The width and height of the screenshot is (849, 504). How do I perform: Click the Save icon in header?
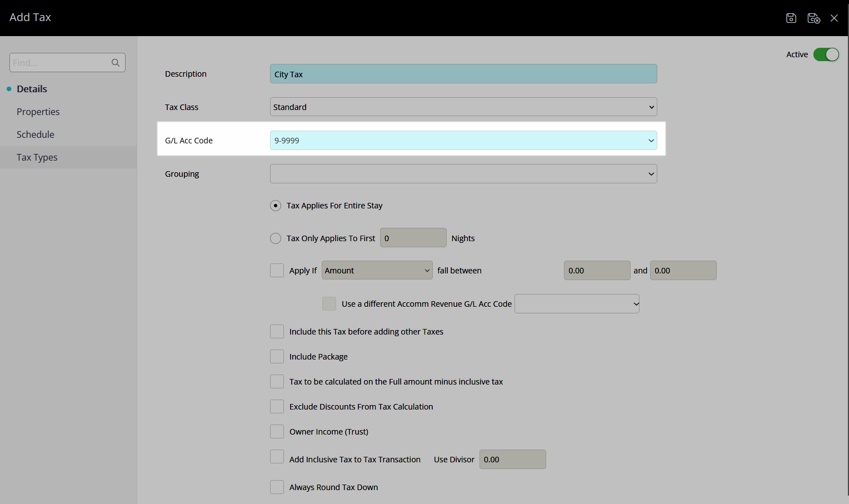pos(791,18)
